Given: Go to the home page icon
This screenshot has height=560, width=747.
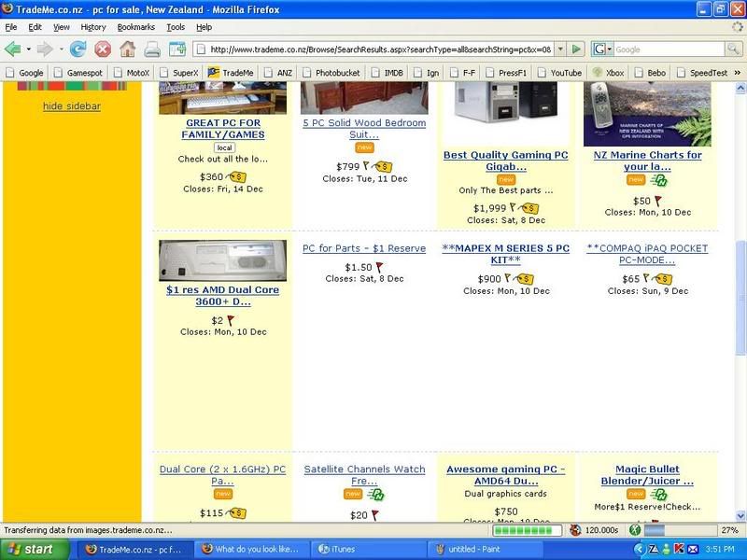Looking at the screenshot, I should click(127, 49).
